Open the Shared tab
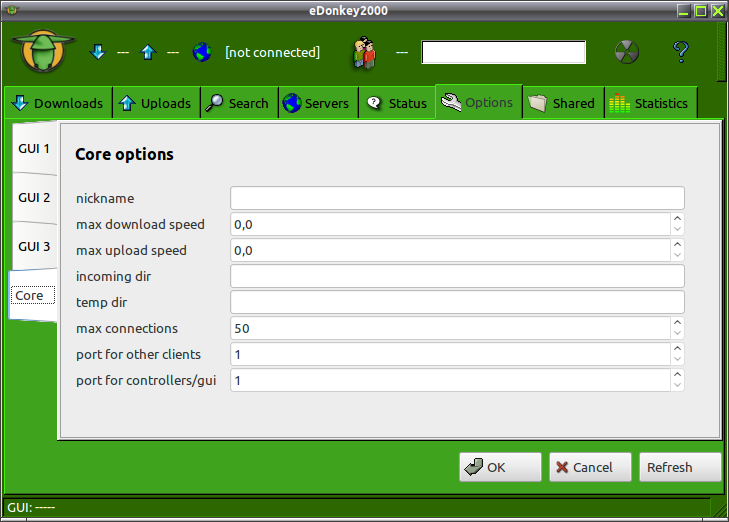The width and height of the screenshot is (729, 522). [x=563, y=103]
